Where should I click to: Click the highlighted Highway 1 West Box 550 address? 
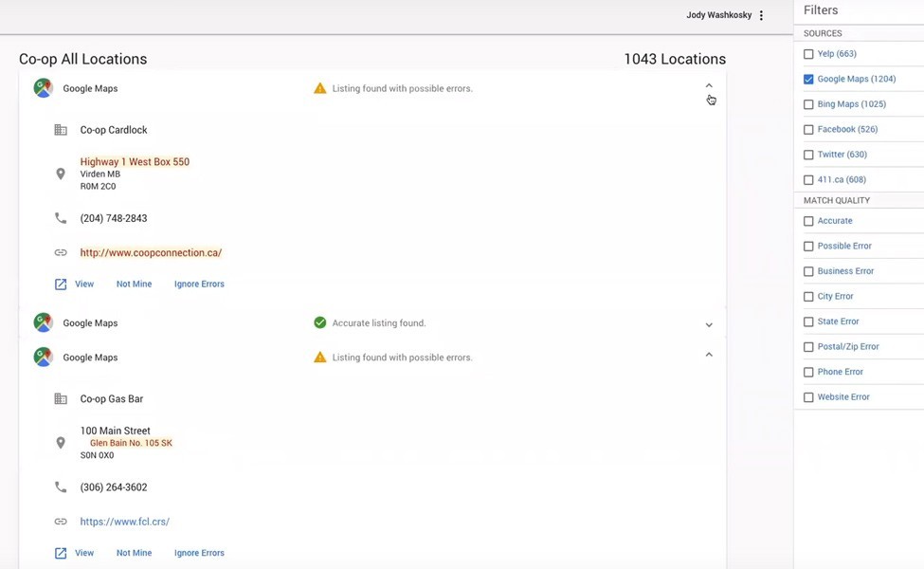coord(135,161)
